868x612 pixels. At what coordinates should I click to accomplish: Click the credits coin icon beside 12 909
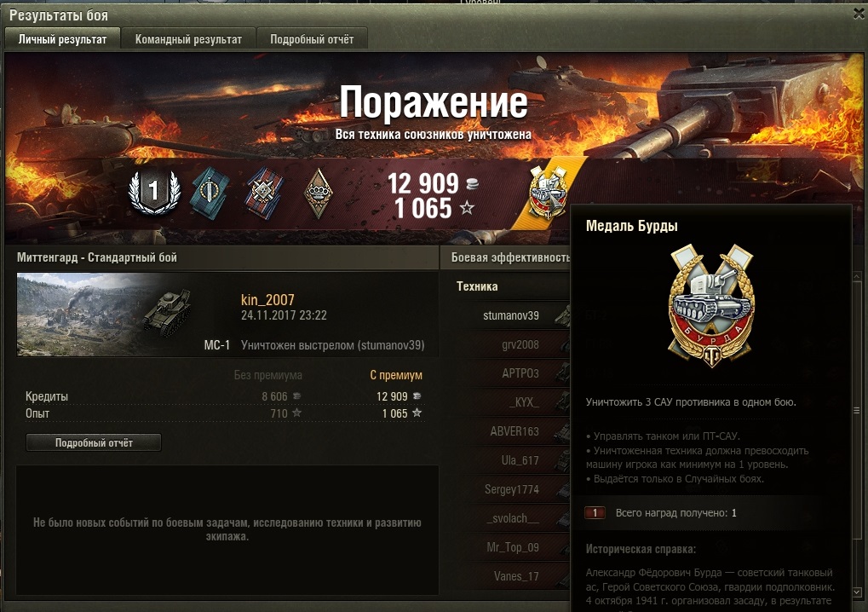pyautogui.click(x=472, y=184)
